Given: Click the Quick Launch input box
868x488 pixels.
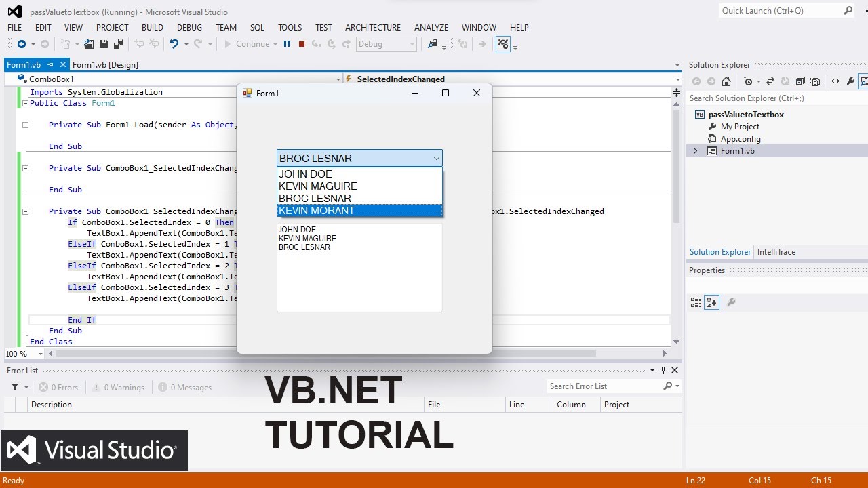Looking at the screenshot, I should pyautogui.click(x=780, y=11).
